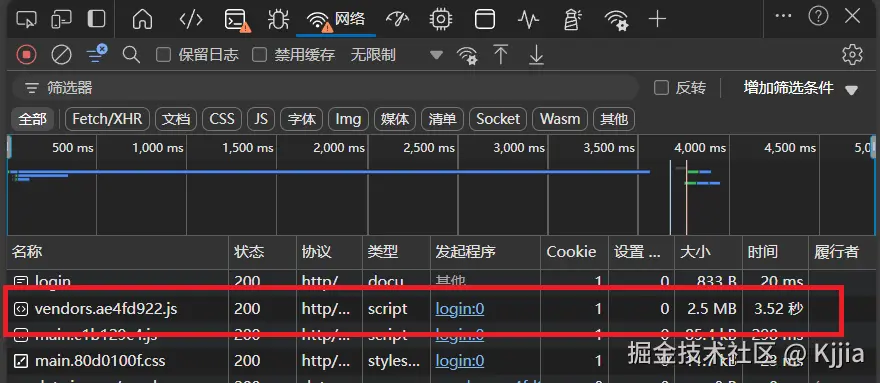880x383 pixels.
Task: Open more network conditions wifi-gear icon
Action: pos(467,55)
